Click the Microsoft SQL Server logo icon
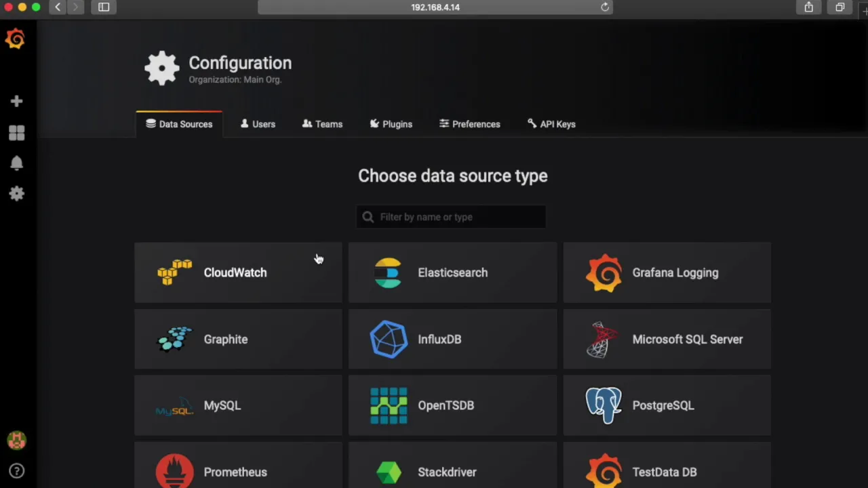868x488 pixels. coord(603,340)
